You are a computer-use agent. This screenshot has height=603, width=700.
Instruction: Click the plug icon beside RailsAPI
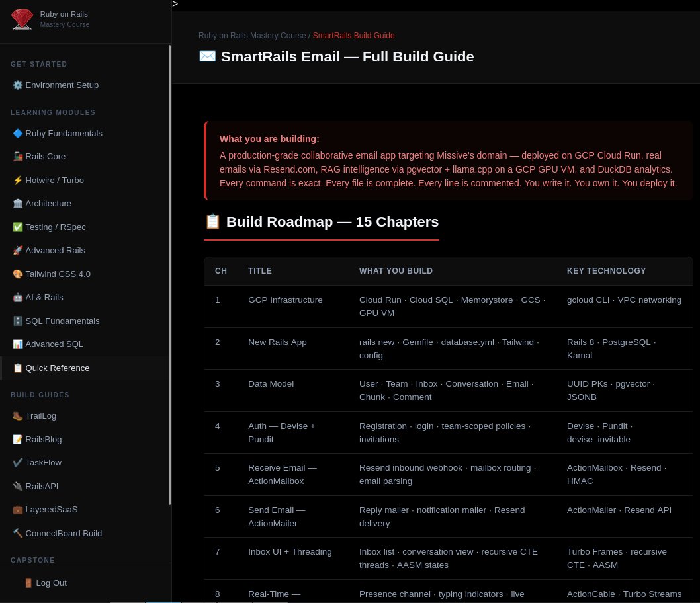(x=18, y=486)
